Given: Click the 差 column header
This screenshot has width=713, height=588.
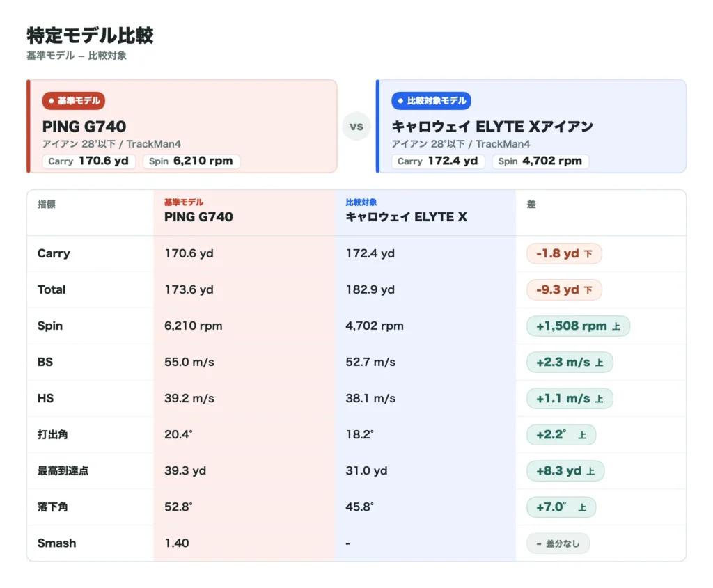Looking at the screenshot, I should (531, 204).
